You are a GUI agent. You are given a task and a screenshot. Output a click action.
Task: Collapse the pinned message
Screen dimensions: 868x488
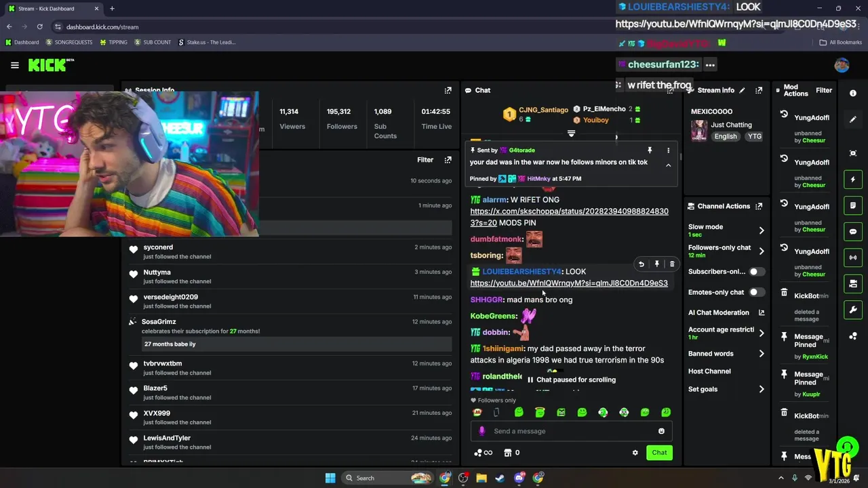click(x=668, y=165)
